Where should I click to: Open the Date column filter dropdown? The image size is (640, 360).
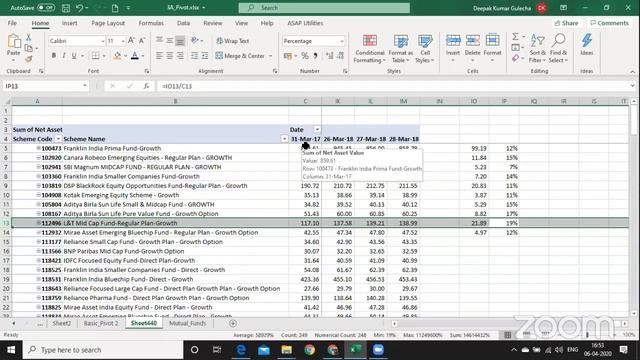coord(317,129)
